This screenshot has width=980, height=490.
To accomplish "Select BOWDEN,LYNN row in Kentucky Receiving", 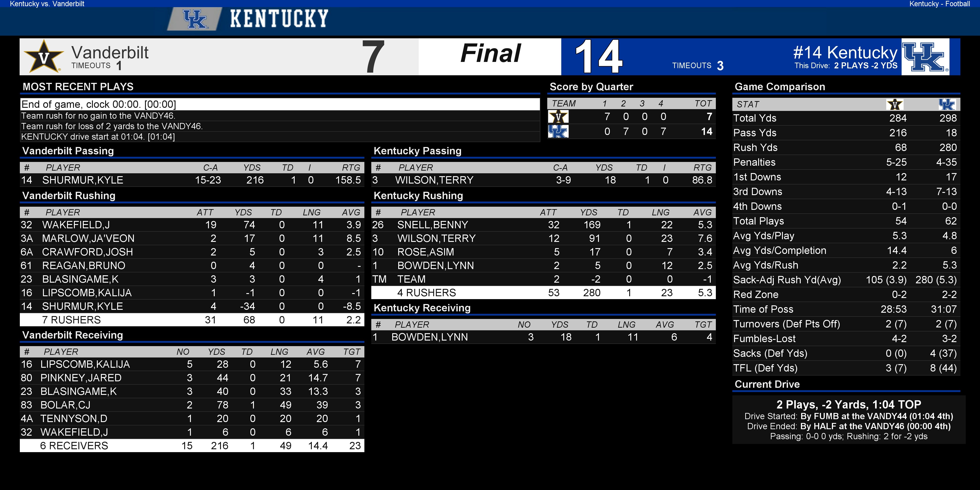I will (543, 337).
